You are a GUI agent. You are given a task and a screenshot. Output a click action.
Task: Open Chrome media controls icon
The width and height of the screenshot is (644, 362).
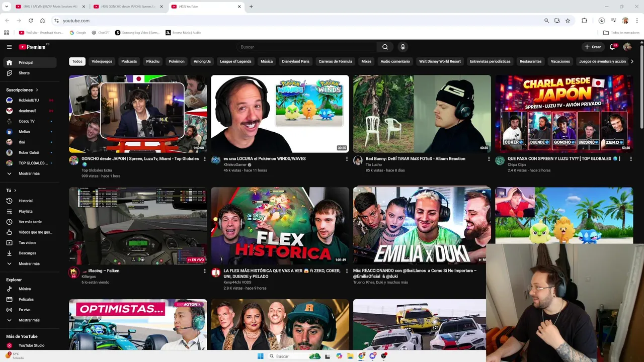pyautogui.click(x=614, y=21)
